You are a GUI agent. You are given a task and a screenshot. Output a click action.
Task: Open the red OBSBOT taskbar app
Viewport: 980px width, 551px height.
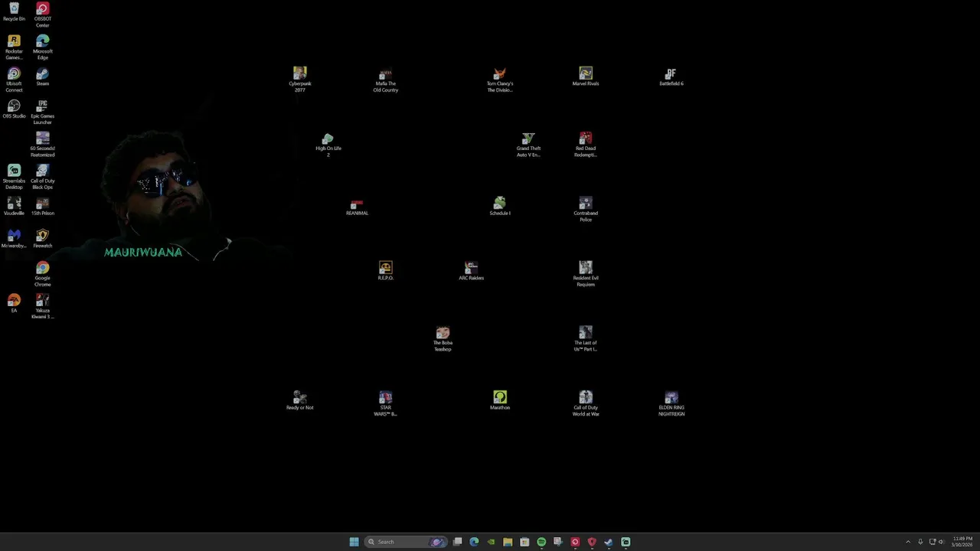pos(575,542)
